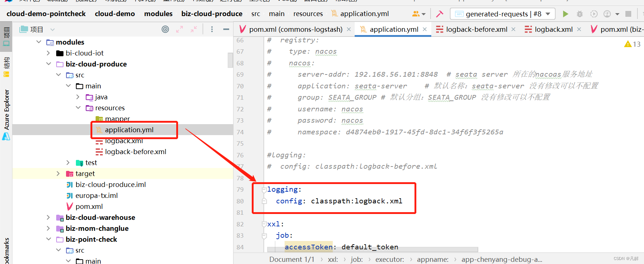Click appname: in bottom breadcrumb
The height and width of the screenshot is (264, 644).
433,259
